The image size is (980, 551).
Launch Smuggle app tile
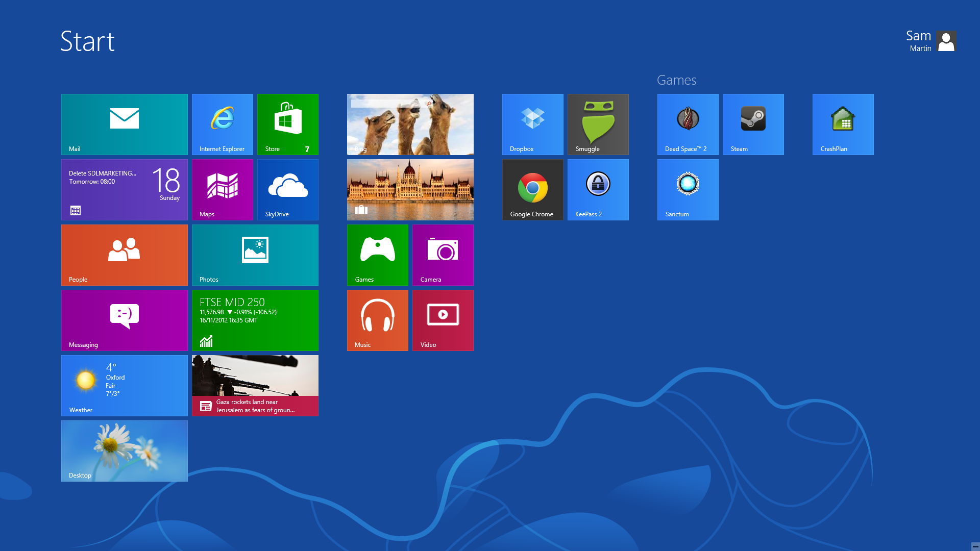[598, 124]
